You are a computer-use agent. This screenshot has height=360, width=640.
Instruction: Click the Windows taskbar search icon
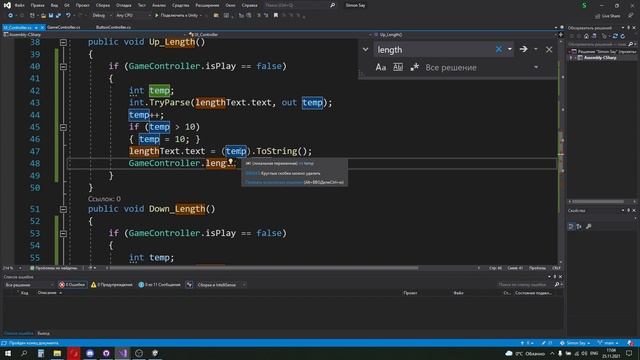[x=24, y=353]
